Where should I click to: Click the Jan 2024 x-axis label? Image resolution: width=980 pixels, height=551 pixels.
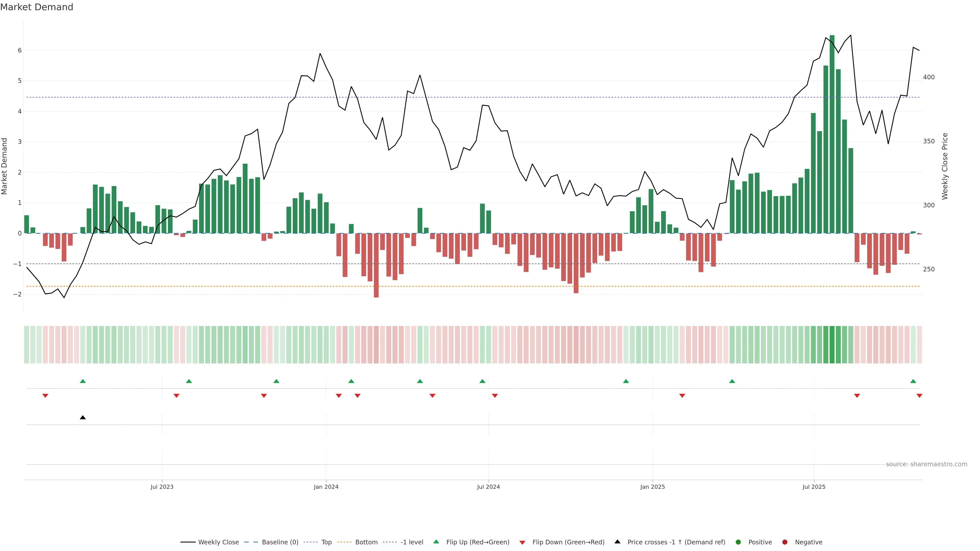[326, 487]
